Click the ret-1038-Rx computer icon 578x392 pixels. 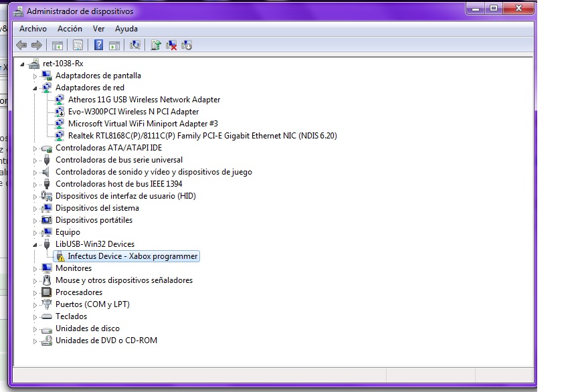[x=34, y=64]
